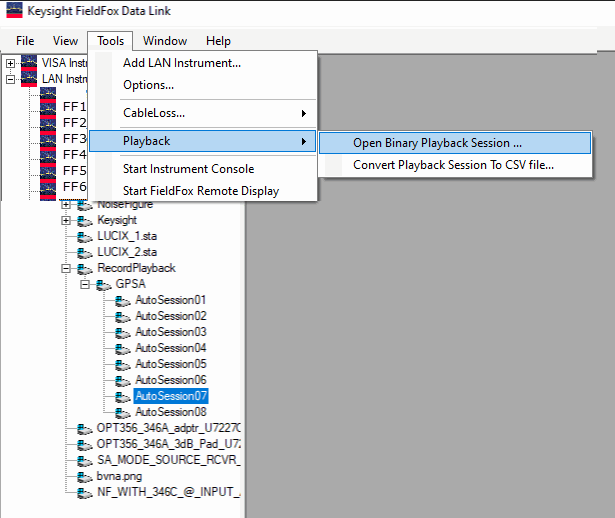Select AutoSession05 in the tree
Viewport: 615px width, 518px height.
point(171,364)
